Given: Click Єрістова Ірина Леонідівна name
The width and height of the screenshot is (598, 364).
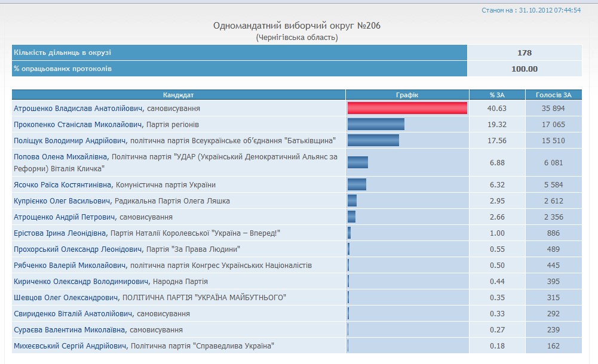Looking at the screenshot, I should pos(60,233).
